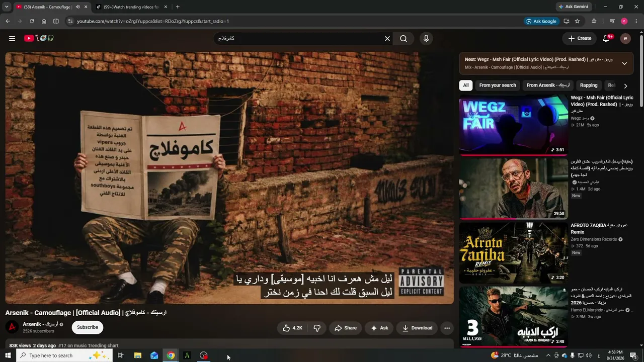Open Task View on the taskbar
The image size is (644, 362).
coord(121,355)
